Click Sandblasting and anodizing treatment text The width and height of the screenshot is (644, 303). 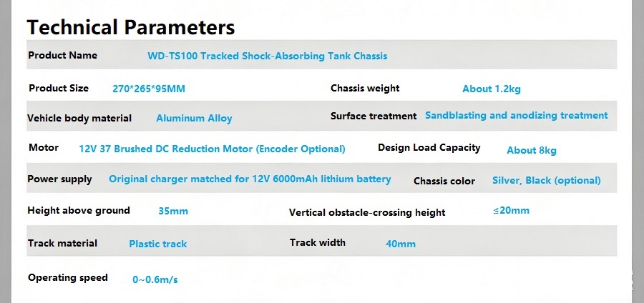click(x=516, y=115)
